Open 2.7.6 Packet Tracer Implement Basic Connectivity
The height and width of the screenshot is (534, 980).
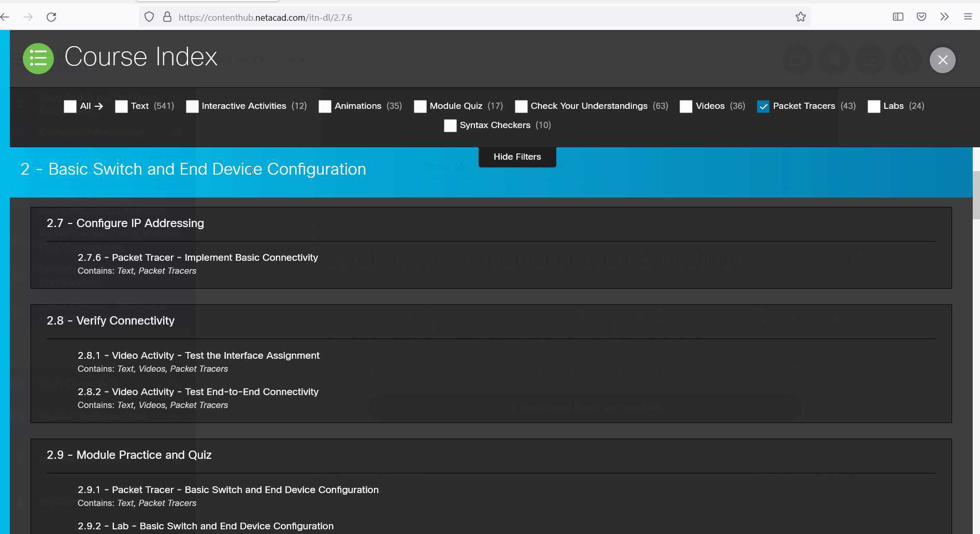tap(198, 258)
